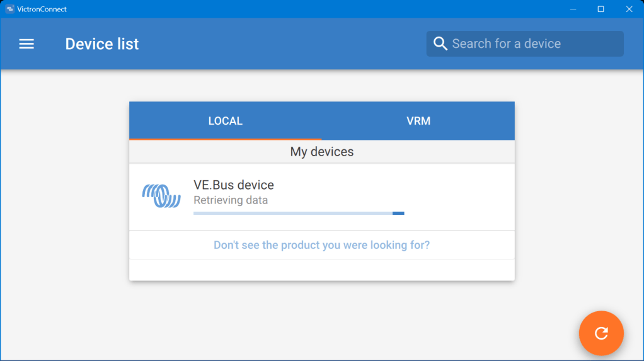The width and height of the screenshot is (644, 361).
Task: Open the hamburger navigation menu
Action: click(x=26, y=44)
